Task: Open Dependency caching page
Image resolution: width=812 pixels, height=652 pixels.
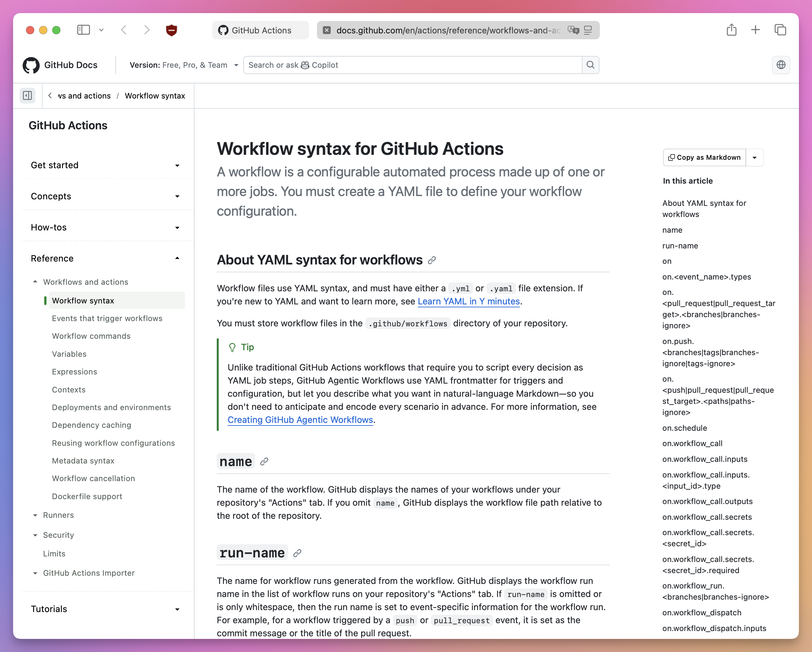Action: [x=92, y=425]
